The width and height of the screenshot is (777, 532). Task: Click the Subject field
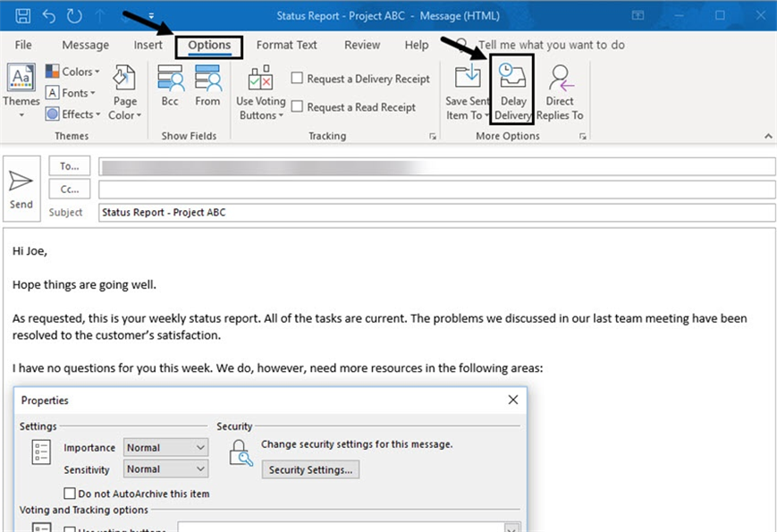[x=436, y=213]
